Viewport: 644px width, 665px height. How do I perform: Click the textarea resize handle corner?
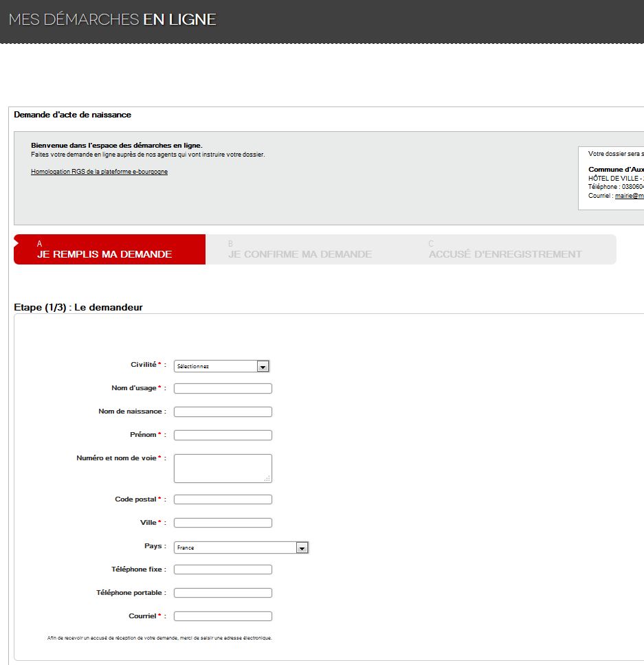click(267, 478)
